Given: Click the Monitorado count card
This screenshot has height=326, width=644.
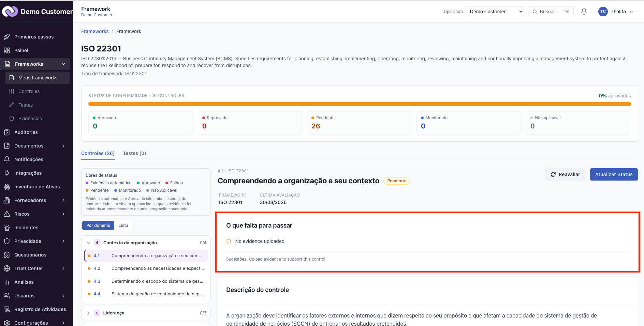Looking at the screenshot, I should tap(469, 123).
